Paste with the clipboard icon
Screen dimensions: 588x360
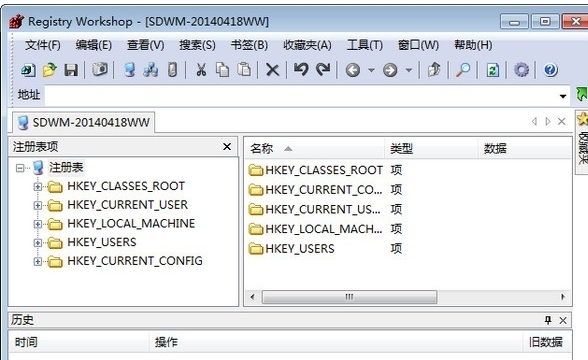[x=244, y=69]
